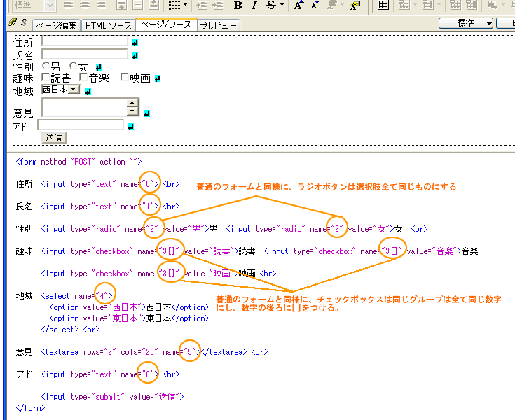Decrease font size with the A-down icon
515x420 pixels.
coord(315,5)
